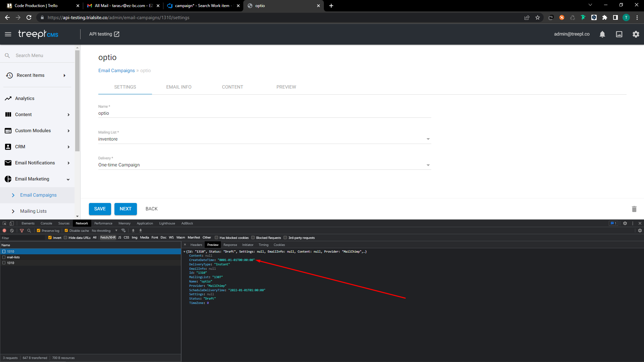Expand the Recent Items menu

pyautogui.click(x=37, y=75)
